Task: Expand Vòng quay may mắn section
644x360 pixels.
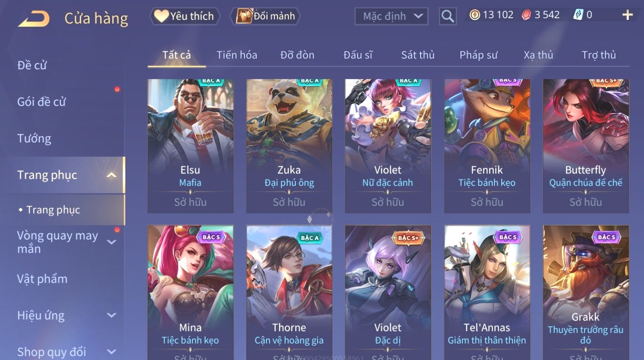Action: (x=111, y=242)
